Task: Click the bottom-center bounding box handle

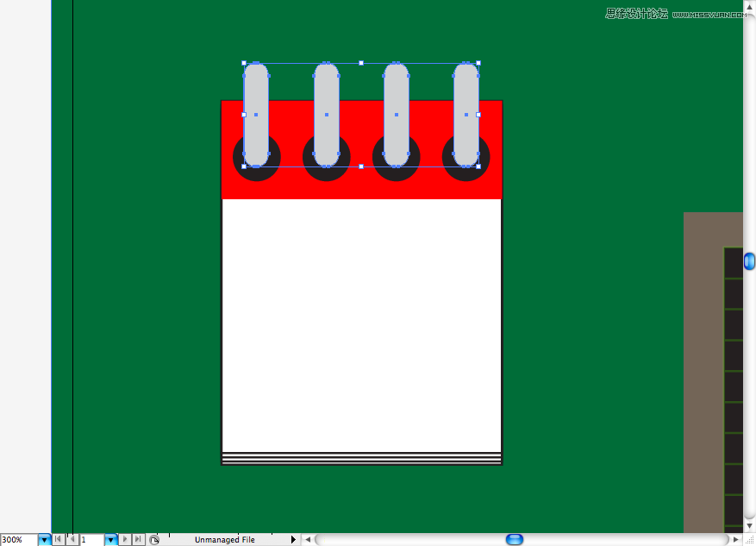Action: click(x=361, y=166)
